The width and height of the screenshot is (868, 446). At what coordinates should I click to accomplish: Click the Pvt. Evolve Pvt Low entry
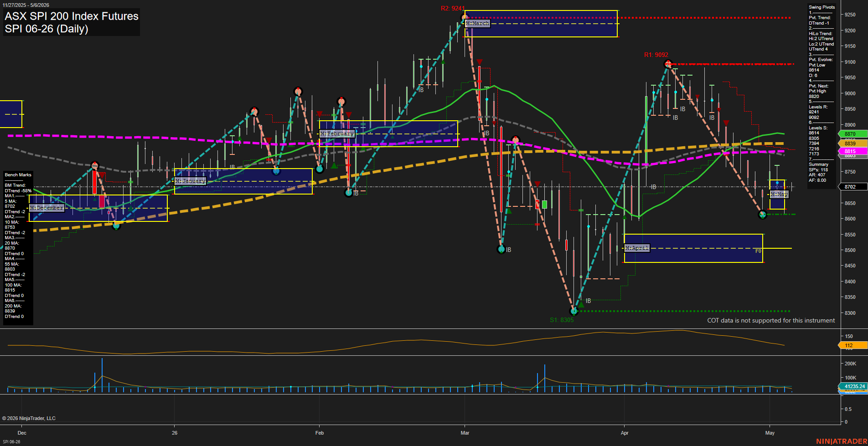[x=821, y=62]
